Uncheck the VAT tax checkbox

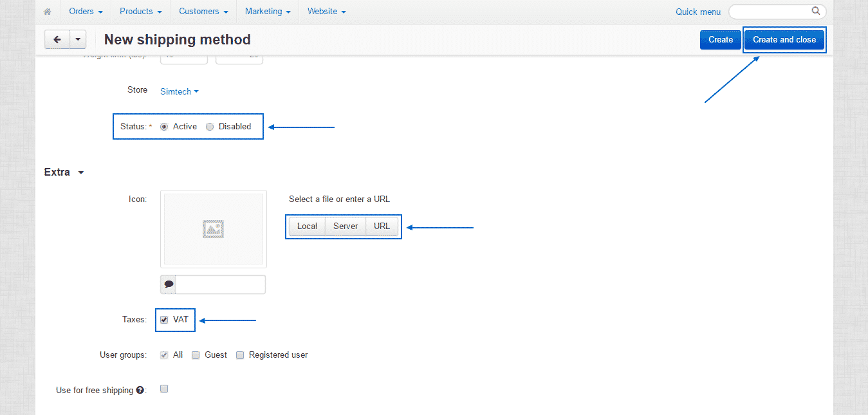(163, 320)
